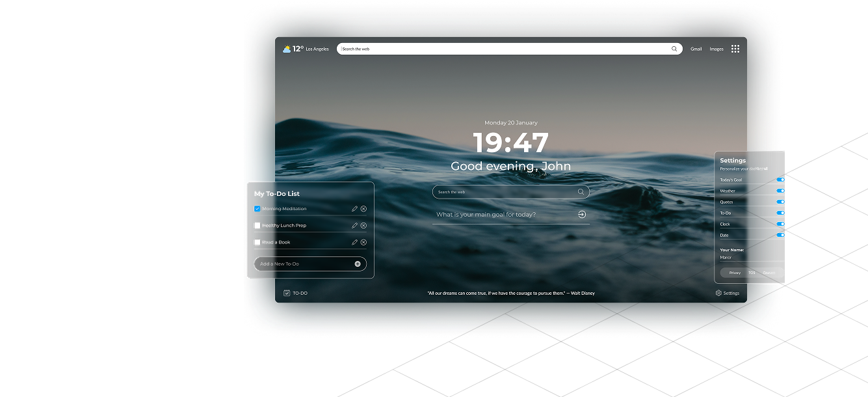Open the Images link in the header
868x397 pixels.
pyautogui.click(x=716, y=48)
